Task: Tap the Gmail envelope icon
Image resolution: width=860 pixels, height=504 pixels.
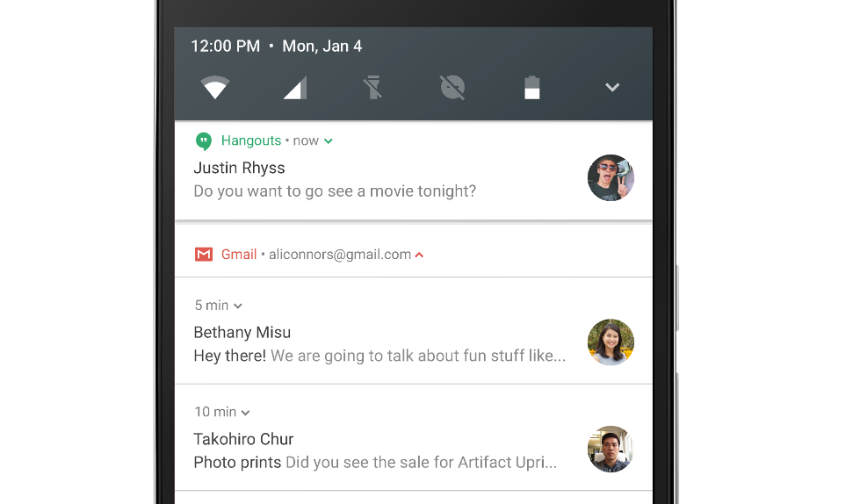Action: click(x=204, y=255)
